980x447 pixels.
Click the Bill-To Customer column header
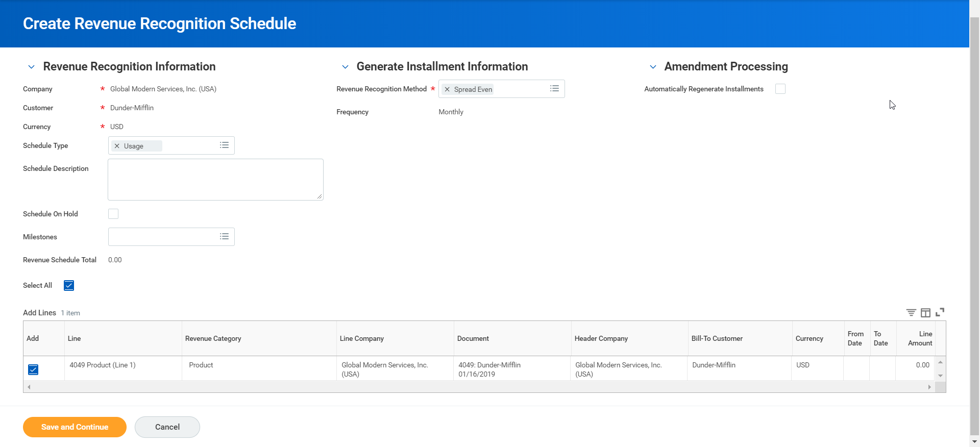740,338
